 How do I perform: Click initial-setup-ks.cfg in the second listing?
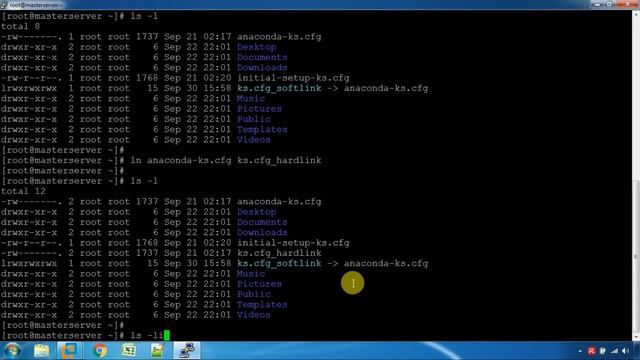pos(293,243)
